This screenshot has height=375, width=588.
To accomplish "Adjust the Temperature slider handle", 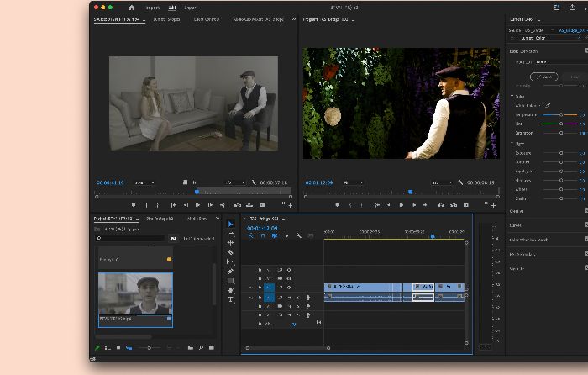I will (561, 114).
